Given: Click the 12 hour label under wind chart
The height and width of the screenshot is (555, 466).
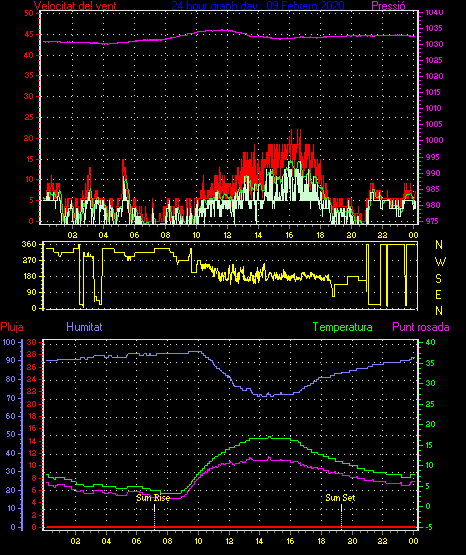Looking at the screenshot, I should point(227,235).
